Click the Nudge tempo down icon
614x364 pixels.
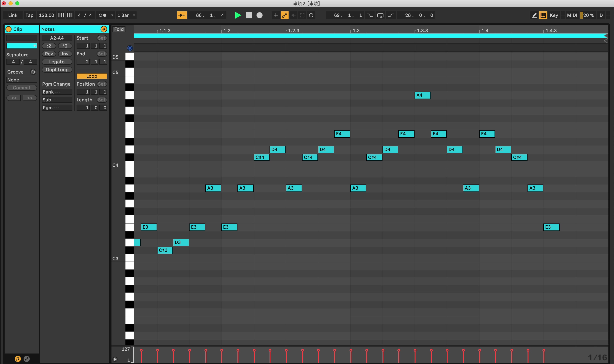(x=61, y=15)
